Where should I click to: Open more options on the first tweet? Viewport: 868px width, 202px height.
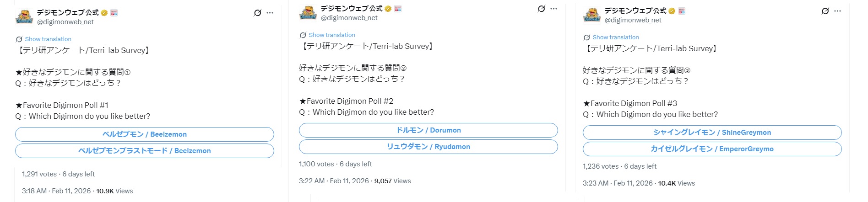pos(270,13)
